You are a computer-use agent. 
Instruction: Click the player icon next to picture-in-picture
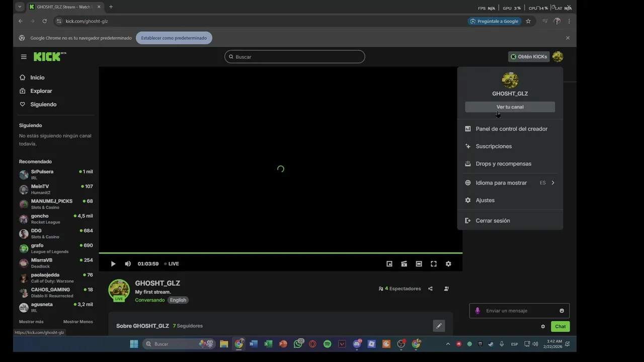(404, 264)
